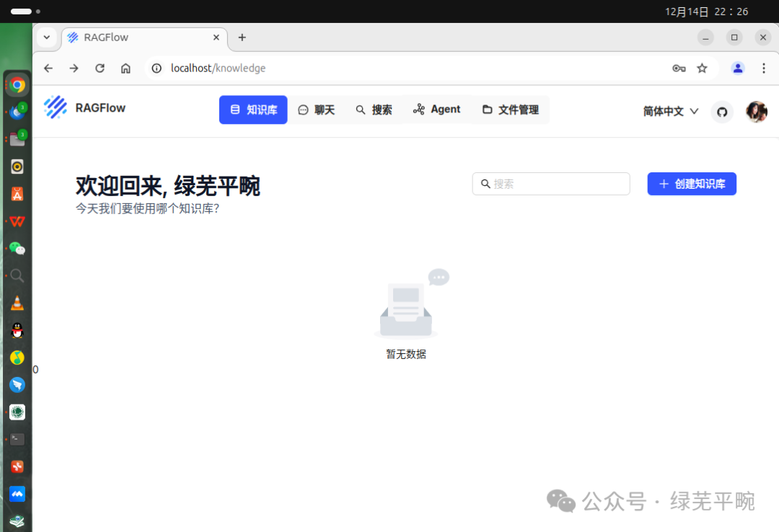Viewport: 779px width, 532px height.
Task: Go to the 搜索 tab
Action: click(x=374, y=110)
